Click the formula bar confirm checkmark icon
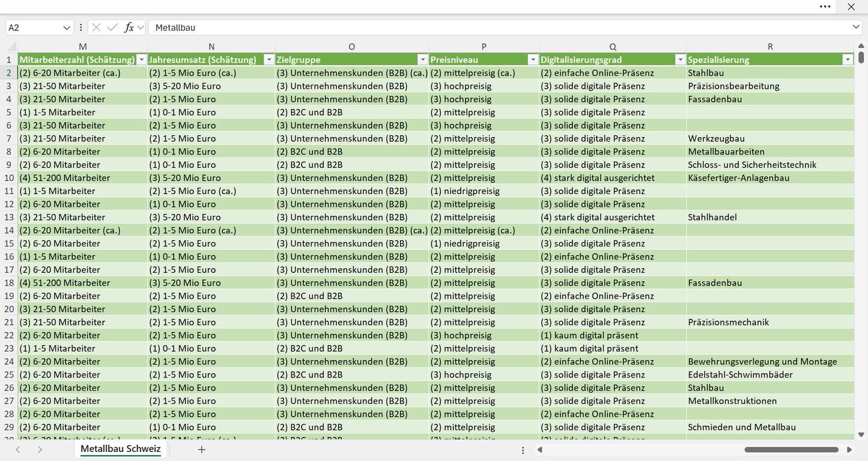 112,28
